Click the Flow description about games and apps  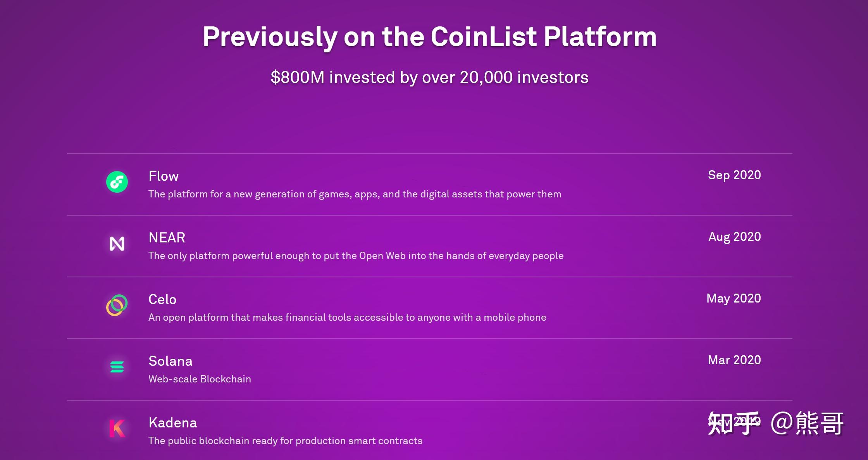[x=355, y=194]
